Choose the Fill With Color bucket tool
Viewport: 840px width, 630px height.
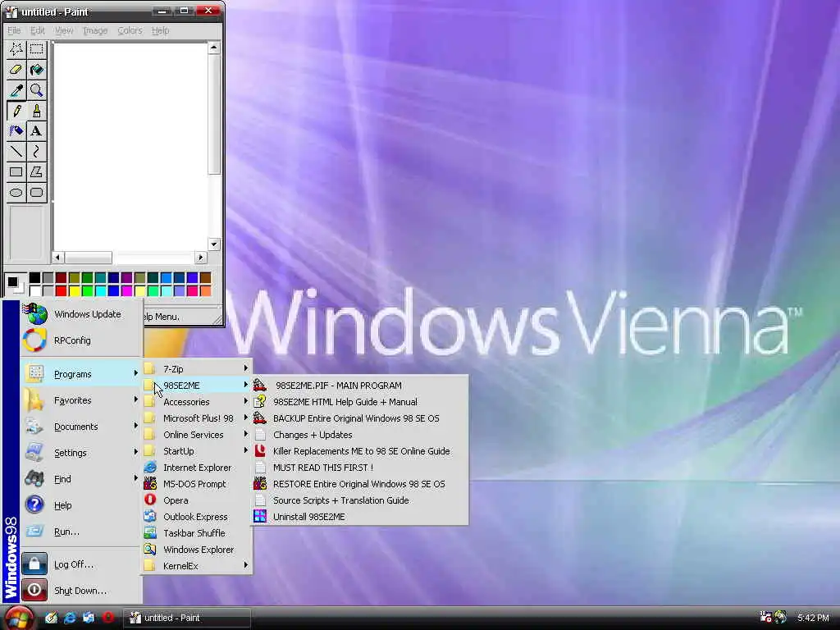click(x=36, y=70)
